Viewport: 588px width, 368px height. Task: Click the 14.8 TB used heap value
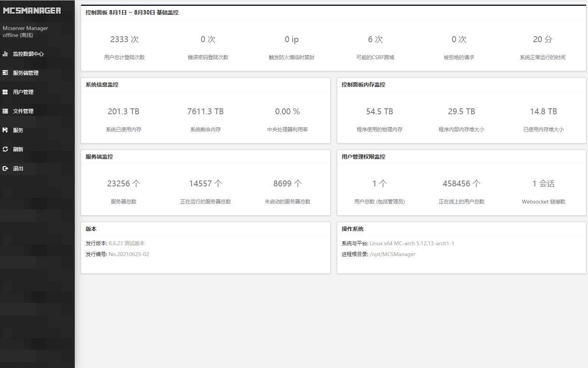point(543,111)
